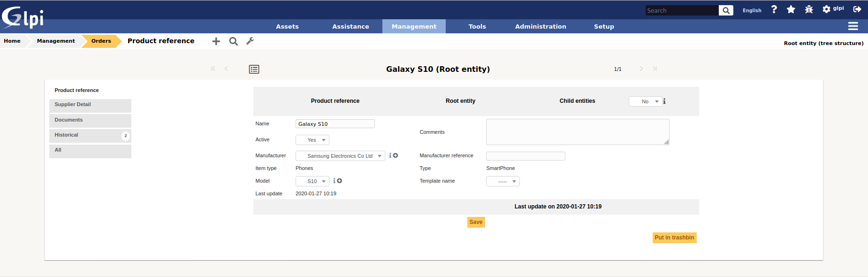Viewport: 868px width, 277px height.
Task: Expand the Active Yes dropdown
Action: [312, 140]
